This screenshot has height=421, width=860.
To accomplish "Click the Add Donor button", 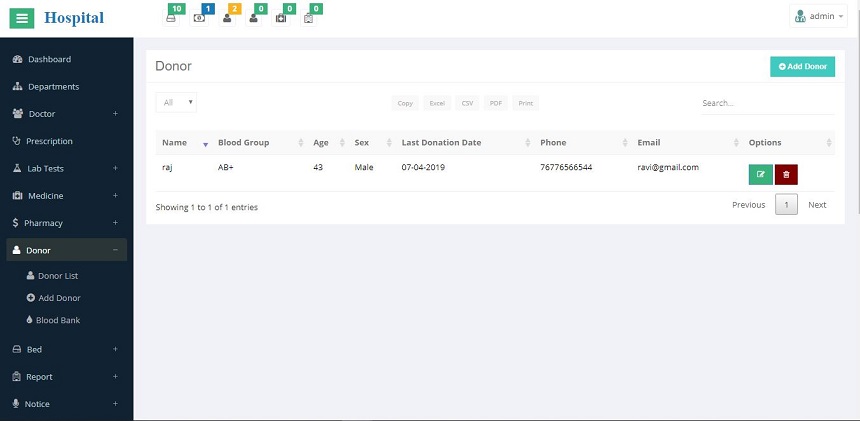I will click(802, 66).
